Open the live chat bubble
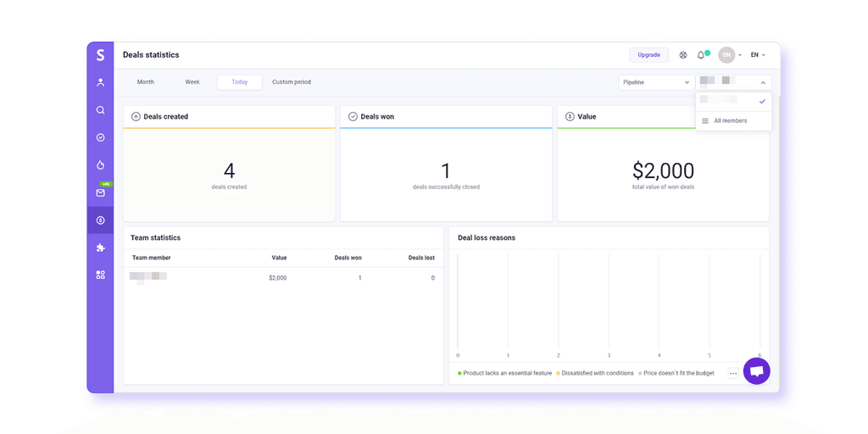Image resolution: width=868 pixels, height=434 pixels. pos(756,371)
